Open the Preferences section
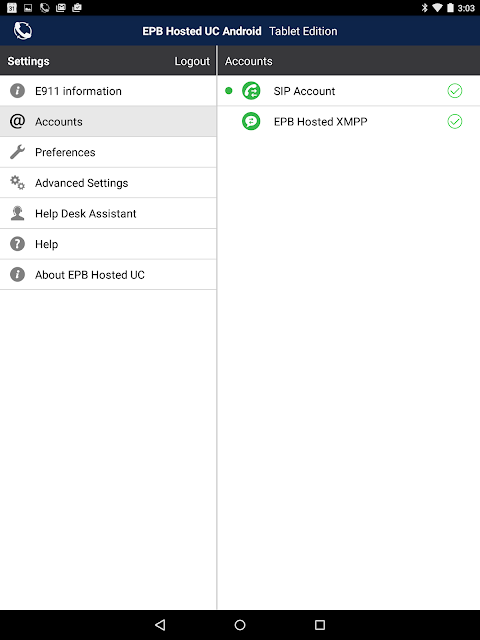The image size is (480, 640). tap(108, 152)
